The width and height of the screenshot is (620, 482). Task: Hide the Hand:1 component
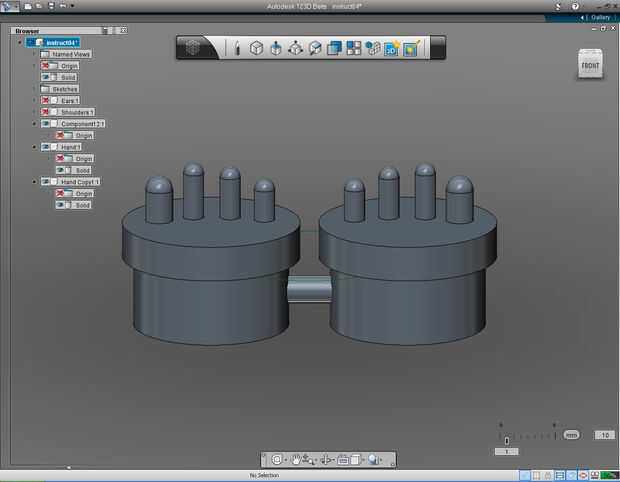pyautogui.click(x=46, y=147)
